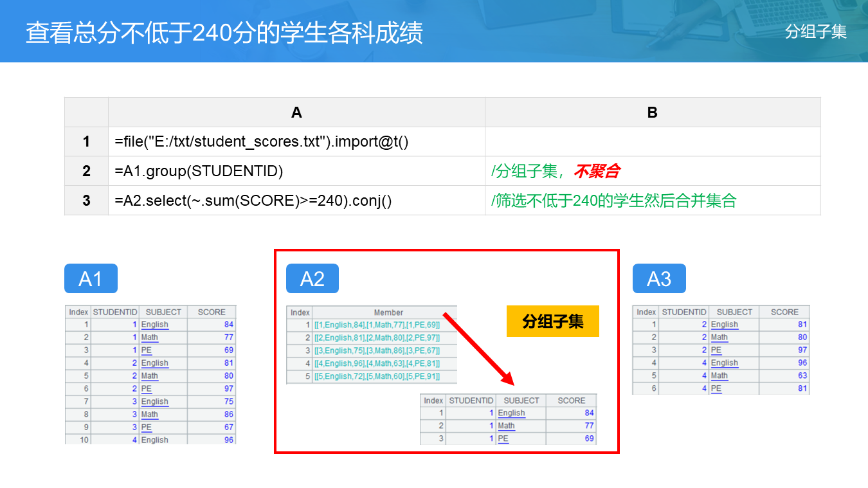Click the 分组子集 text in the top-right header
Viewport: 868px width, 488px height.
pos(815,32)
